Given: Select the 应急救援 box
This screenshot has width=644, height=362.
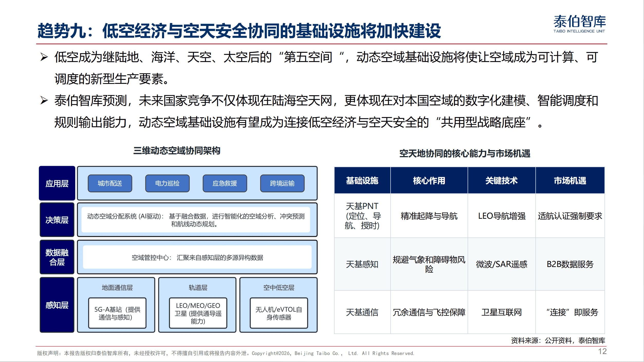Looking at the screenshot, I should [225, 183].
